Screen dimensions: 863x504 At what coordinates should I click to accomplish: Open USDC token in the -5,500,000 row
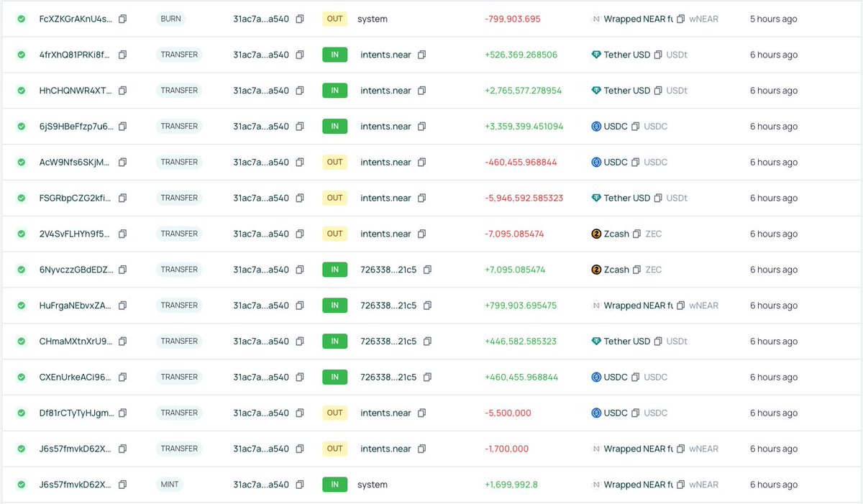(x=616, y=413)
